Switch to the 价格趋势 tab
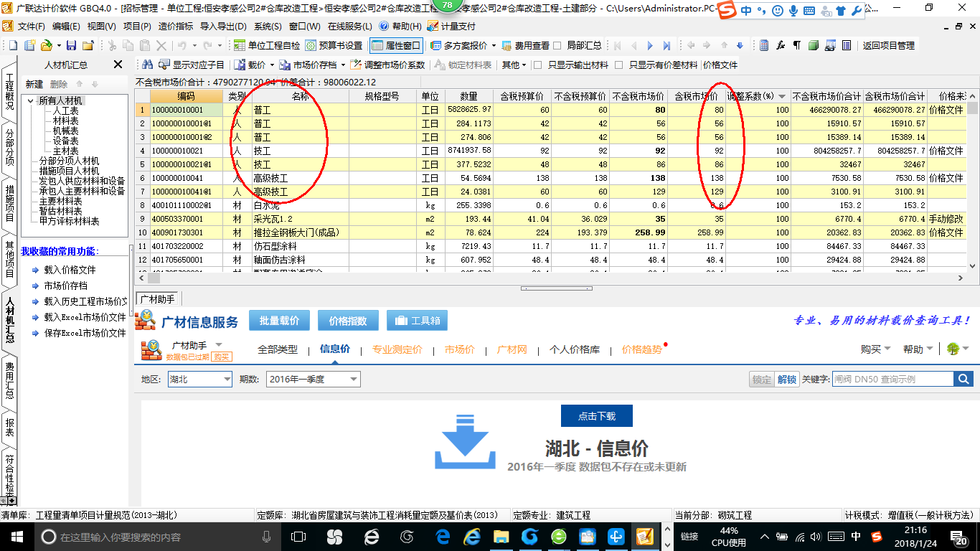 pos(642,349)
